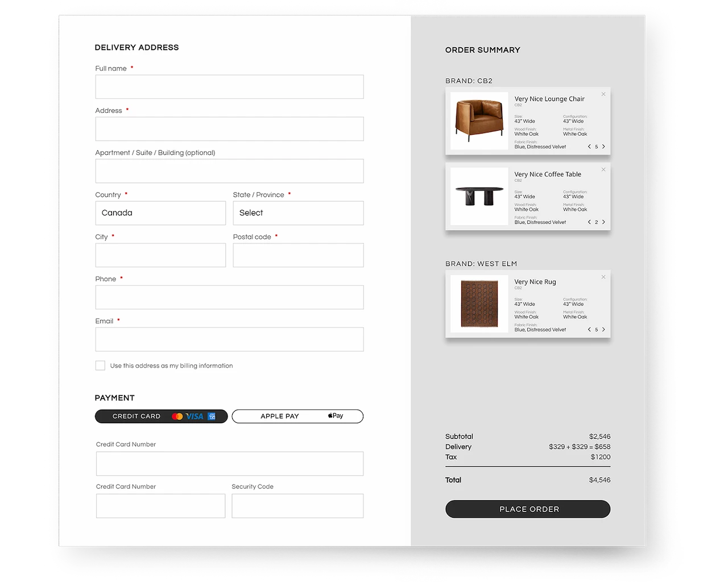Decrease Very Nice Rug quantity arrow
The height and width of the screenshot is (582, 728).
pyautogui.click(x=589, y=330)
